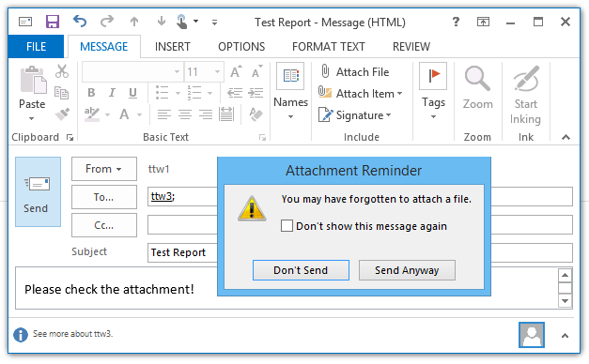Open font color dropdown arrow

point(139,114)
